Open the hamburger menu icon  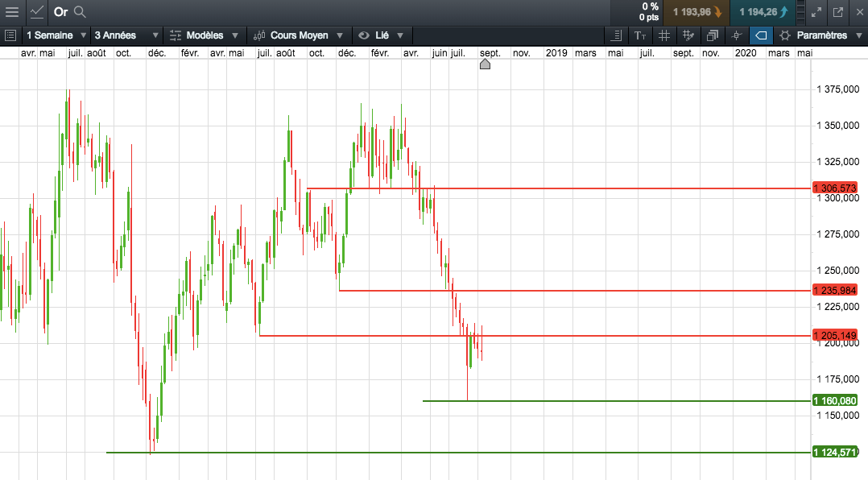11,11
